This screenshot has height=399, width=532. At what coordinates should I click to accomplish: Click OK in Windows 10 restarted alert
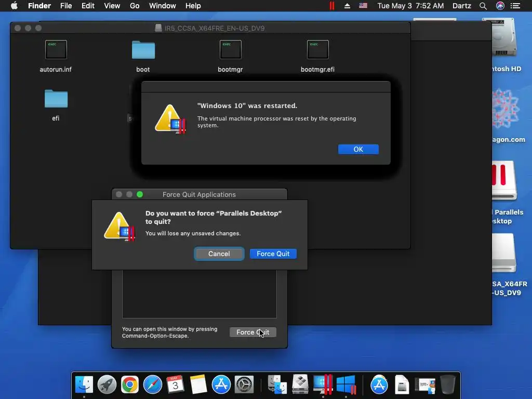tap(358, 149)
